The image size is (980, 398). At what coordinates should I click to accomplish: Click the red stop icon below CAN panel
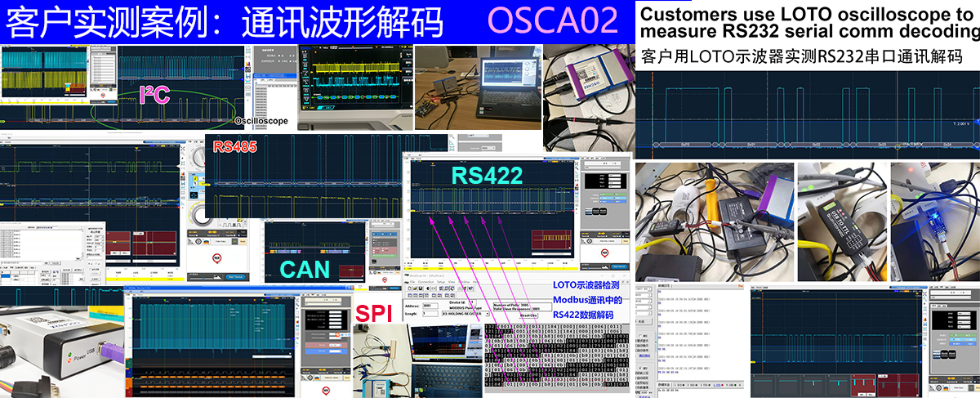click(x=385, y=279)
